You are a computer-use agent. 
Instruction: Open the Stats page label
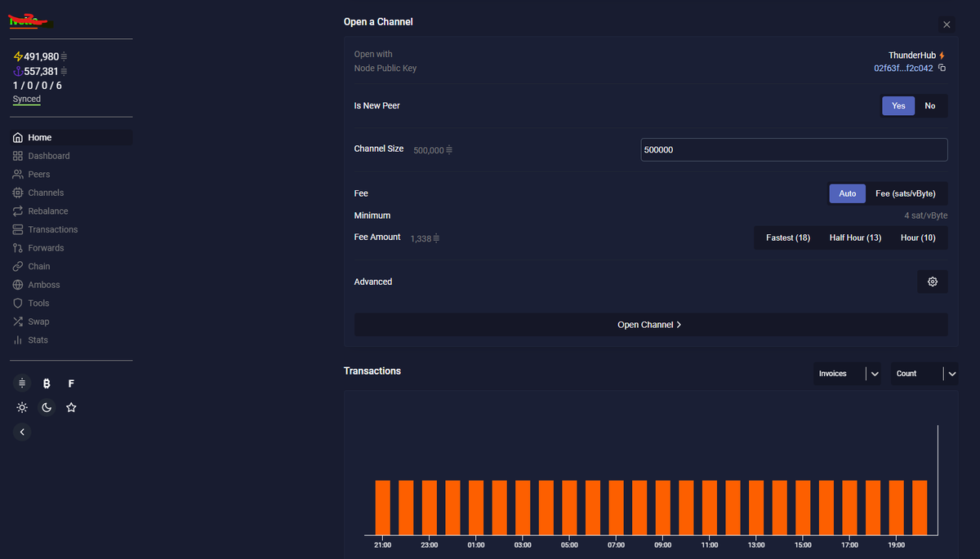(38, 339)
